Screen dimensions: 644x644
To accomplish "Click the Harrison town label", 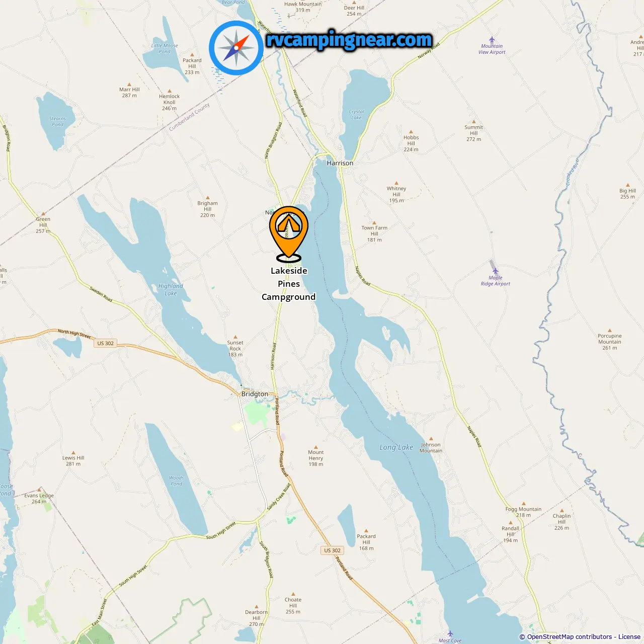I will [340, 163].
